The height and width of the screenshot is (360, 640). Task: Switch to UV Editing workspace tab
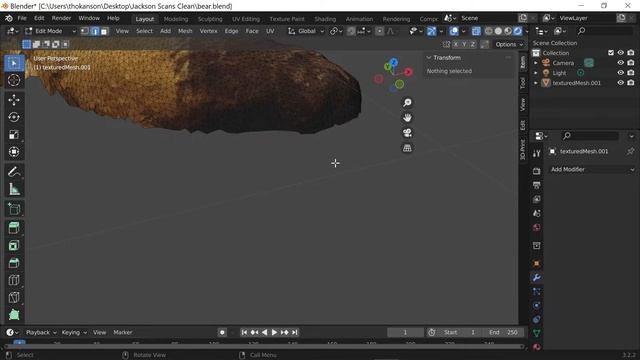coord(246,19)
